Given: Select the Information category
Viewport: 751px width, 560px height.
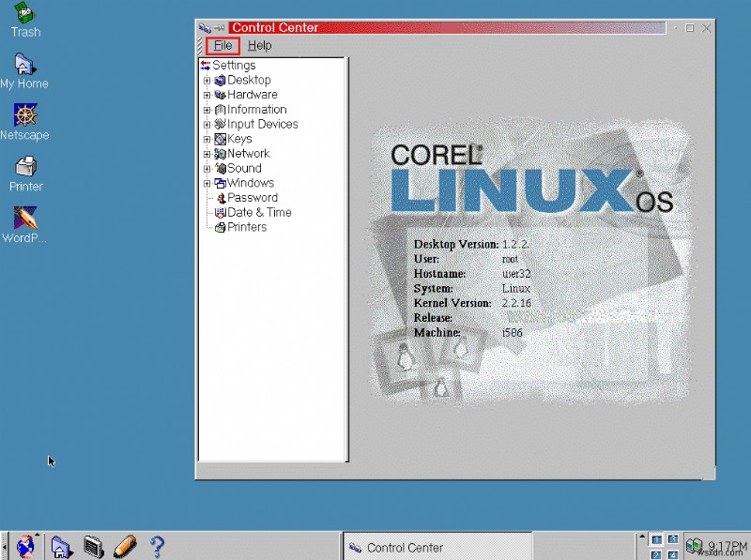Looking at the screenshot, I should click(x=251, y=110).
